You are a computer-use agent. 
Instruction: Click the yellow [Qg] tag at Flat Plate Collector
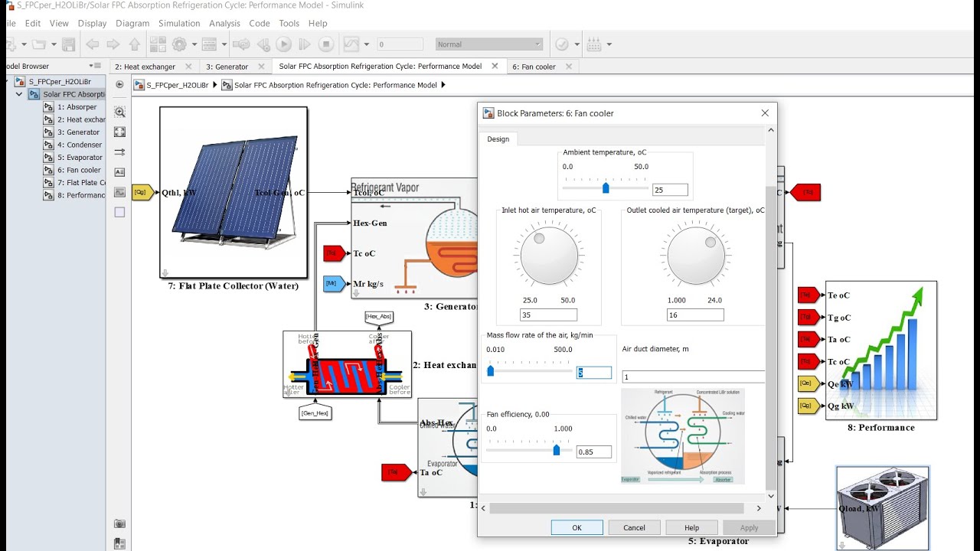[x=142, y=193]
